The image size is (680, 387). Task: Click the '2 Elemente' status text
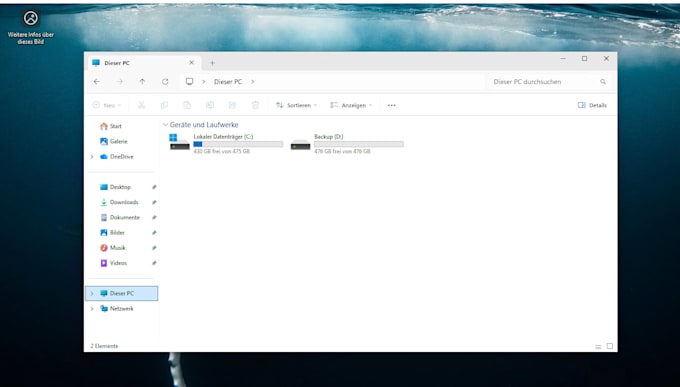pos(104,346)
